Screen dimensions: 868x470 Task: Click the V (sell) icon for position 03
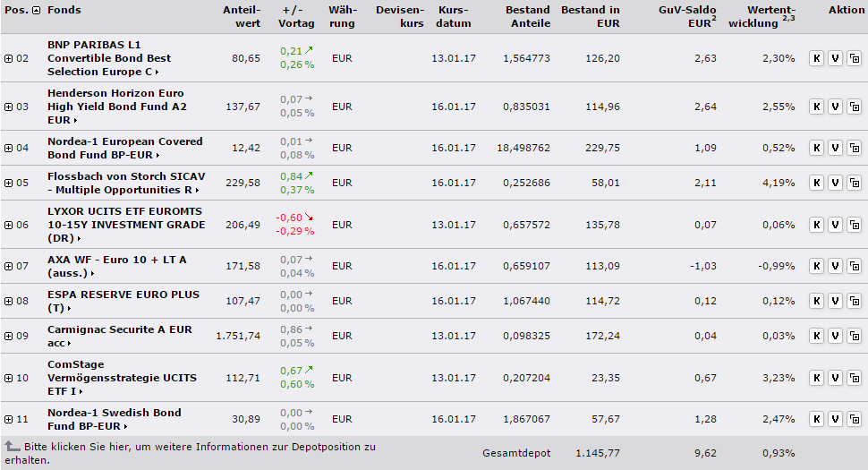(835, 107)
